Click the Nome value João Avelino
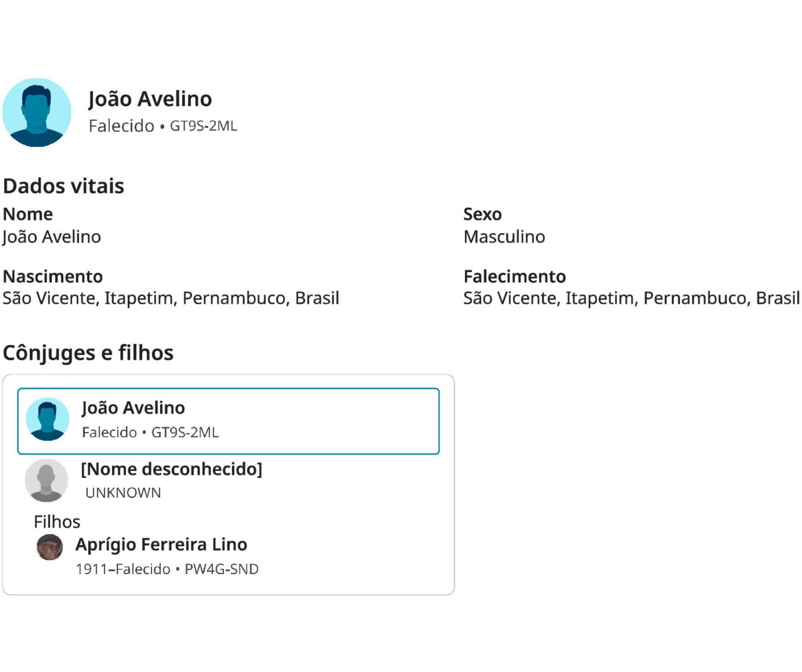802x672 pixels. coord(52,237)
